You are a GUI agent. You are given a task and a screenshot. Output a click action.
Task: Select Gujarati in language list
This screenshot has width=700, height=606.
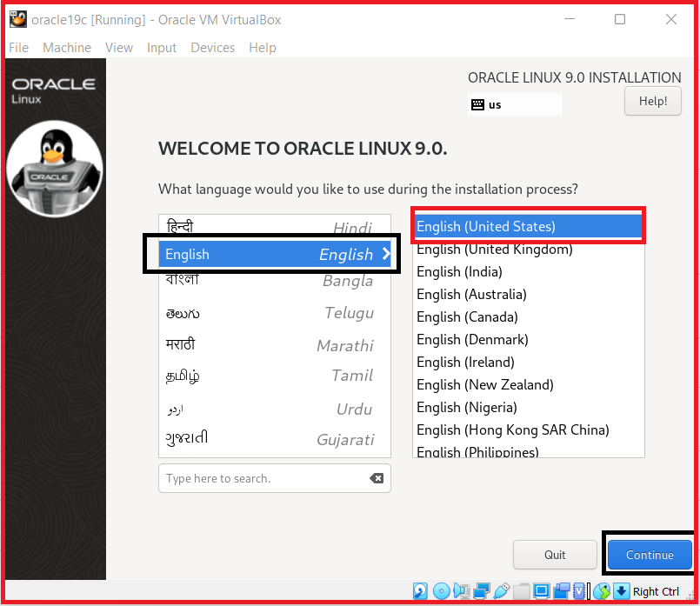point(275,439)
